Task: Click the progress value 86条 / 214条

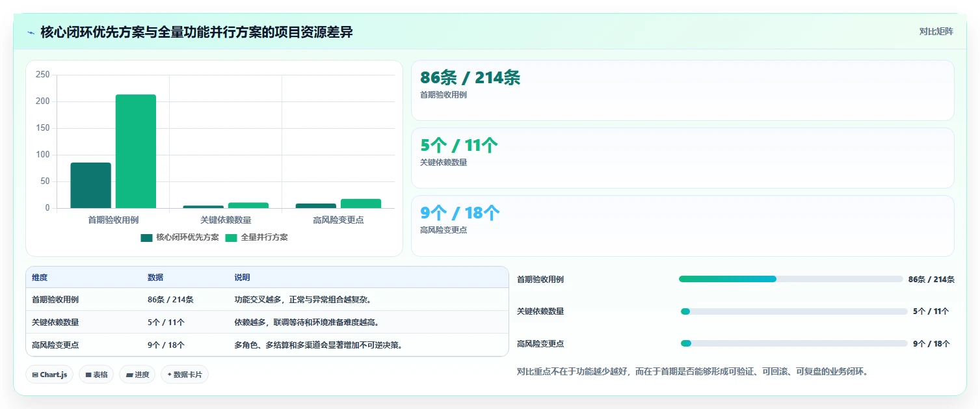Action: (x=931, y=280)
